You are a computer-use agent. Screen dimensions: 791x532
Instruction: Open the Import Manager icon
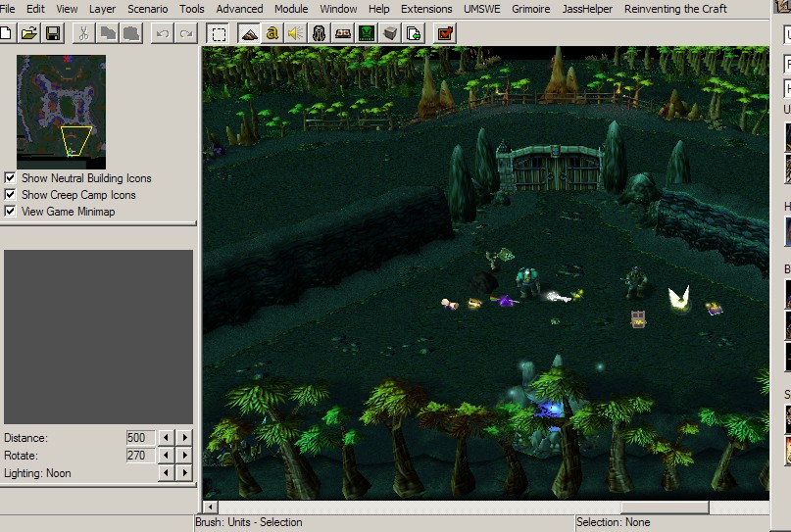(x=414, y=33)
